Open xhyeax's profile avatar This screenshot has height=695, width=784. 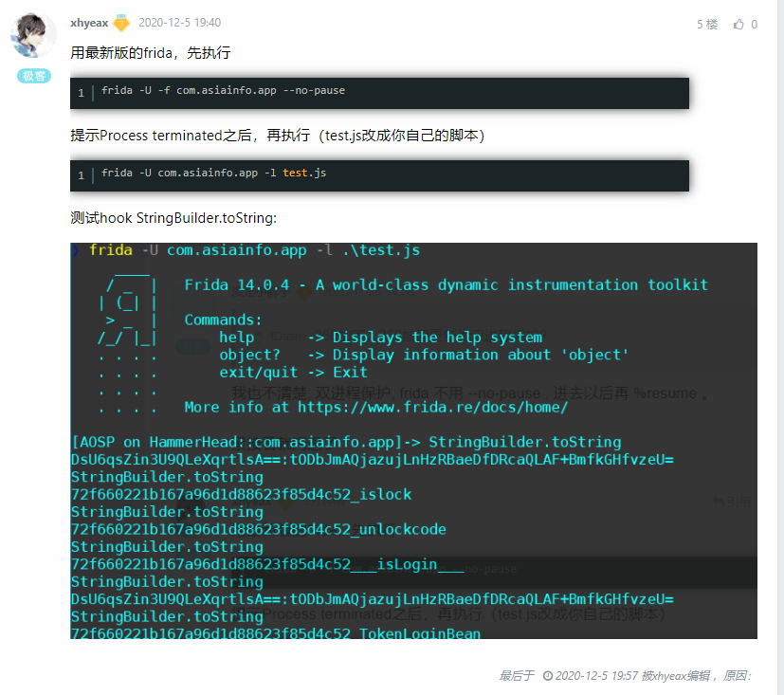(x=33, y=35)
